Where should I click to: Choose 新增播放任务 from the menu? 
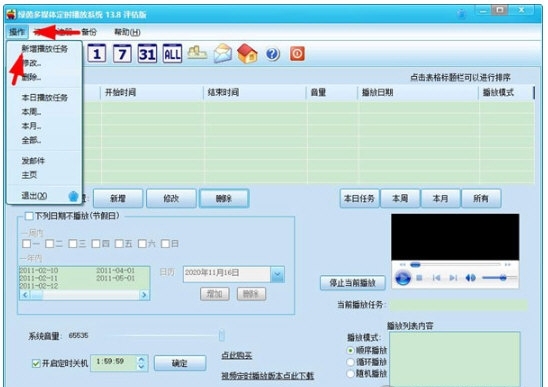(44, 49)
